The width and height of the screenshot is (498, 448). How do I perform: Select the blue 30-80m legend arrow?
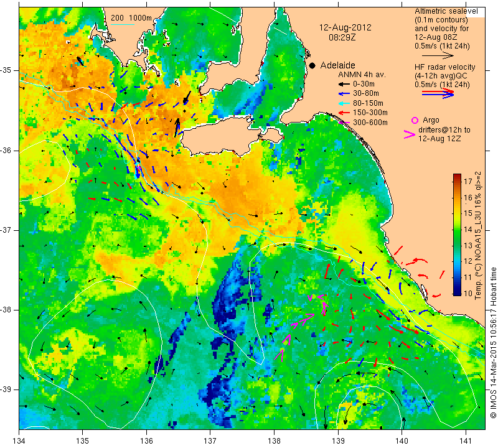click(344, 94)
